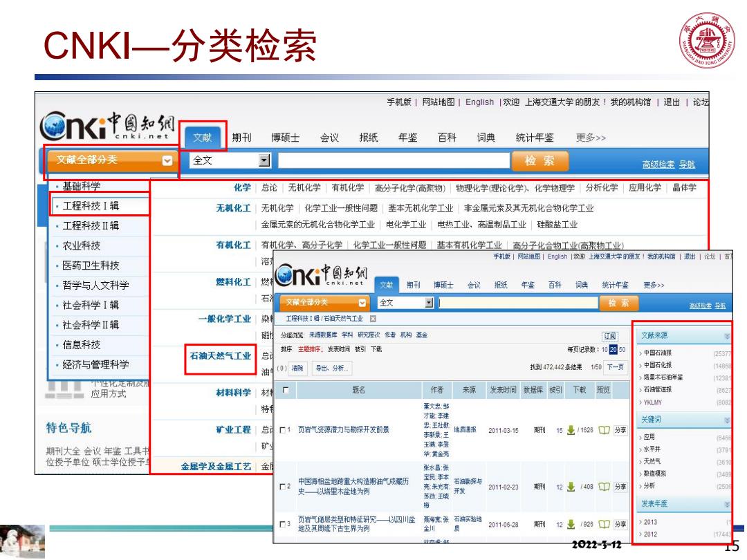Screen dimensions: 747x560
Task: Open the 石油天然气工业 subcategory
Action: 220,356
